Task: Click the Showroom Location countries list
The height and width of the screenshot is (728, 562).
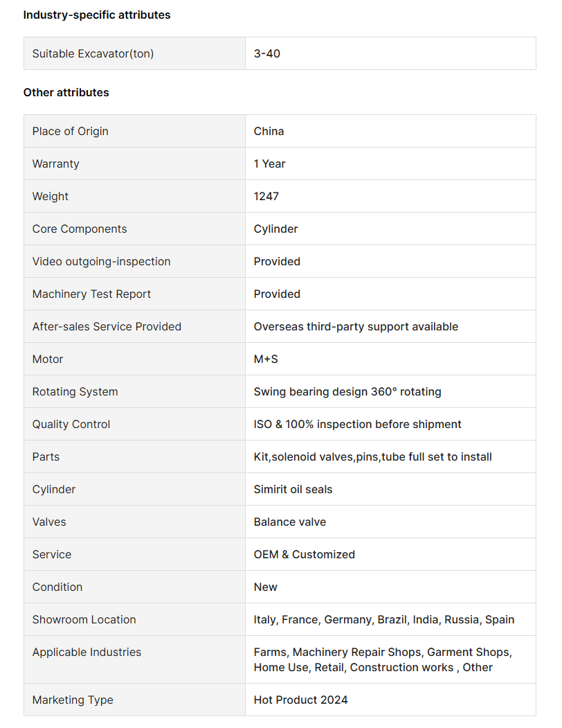Action: click(384, 619)
